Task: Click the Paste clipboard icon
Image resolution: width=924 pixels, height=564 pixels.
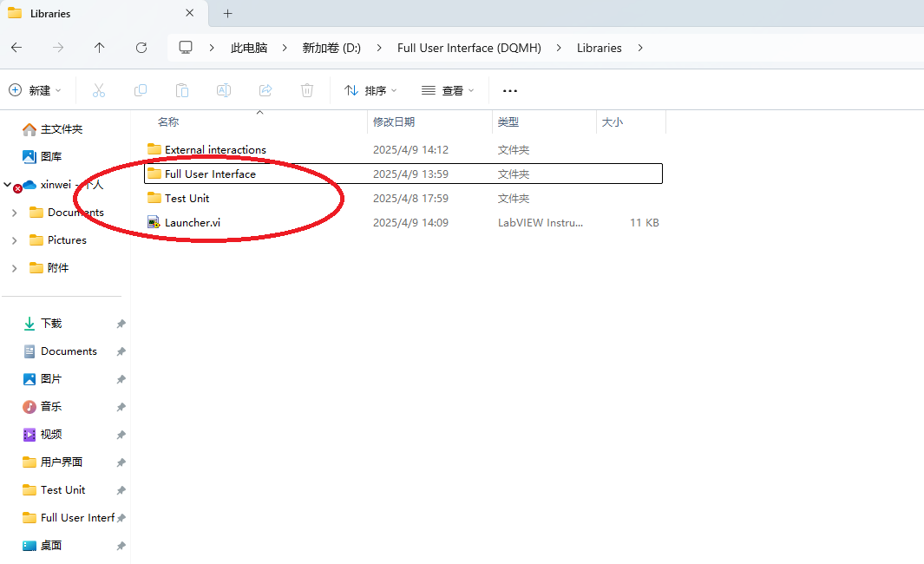Action: [181, 90]
